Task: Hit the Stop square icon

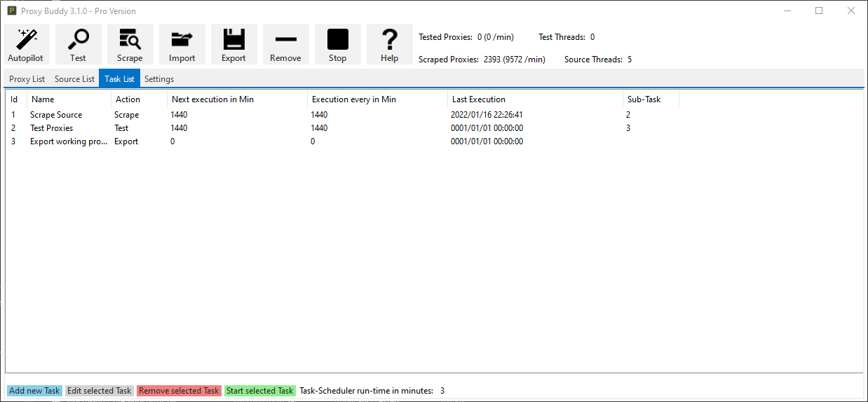Action: pyautogui.click(x=337, y=44)
